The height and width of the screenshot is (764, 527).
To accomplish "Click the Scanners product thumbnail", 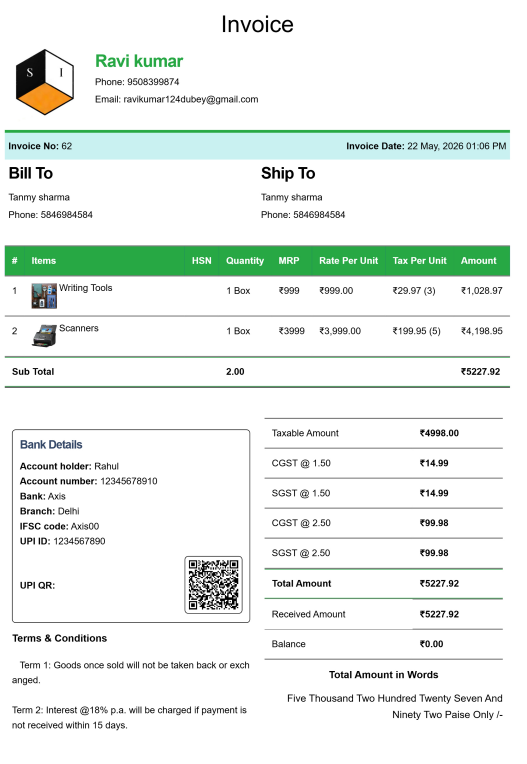I will [x=44, y=336].
